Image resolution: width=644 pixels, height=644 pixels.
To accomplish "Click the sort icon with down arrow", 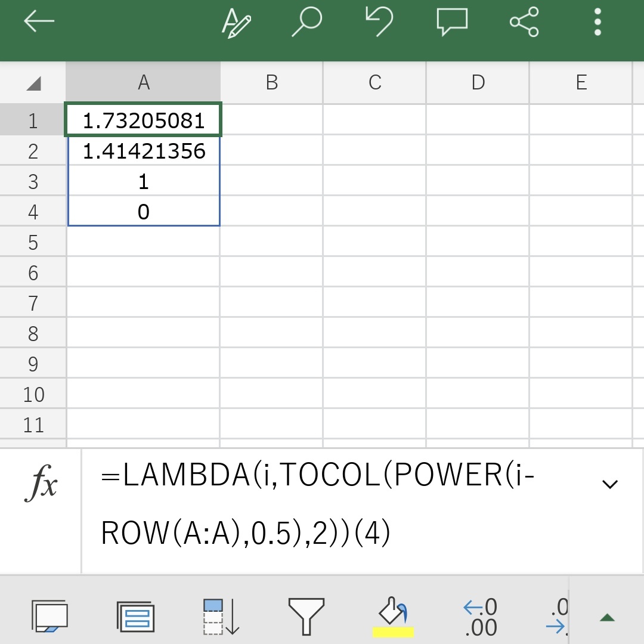I will [x=221, y=617].
